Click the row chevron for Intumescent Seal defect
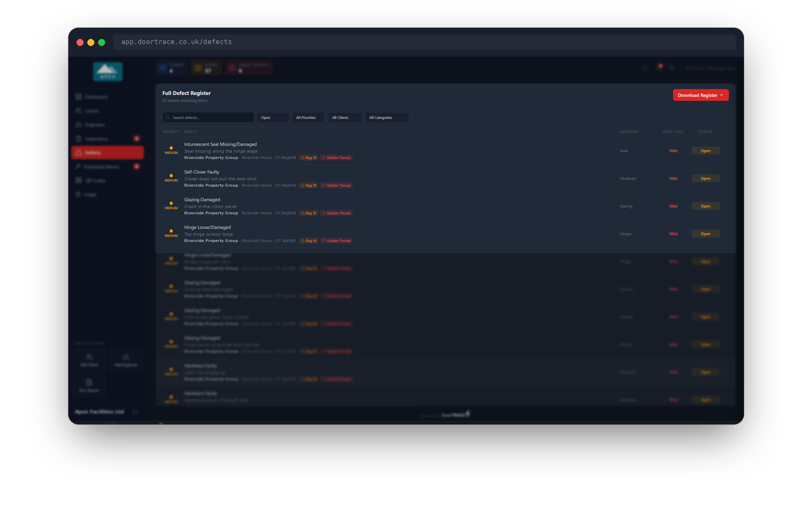This screenshot has width=812, height=522. [x=727, y=151]
